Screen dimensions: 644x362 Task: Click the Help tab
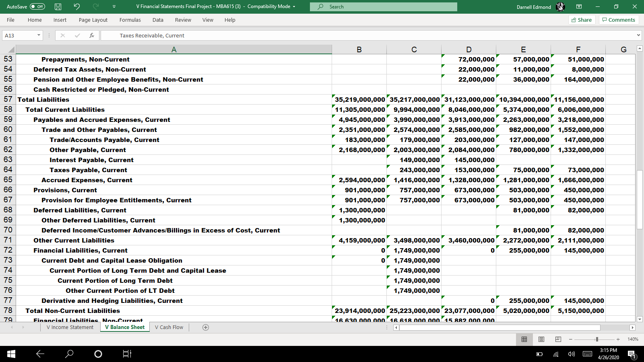click(x=230, y=20)
